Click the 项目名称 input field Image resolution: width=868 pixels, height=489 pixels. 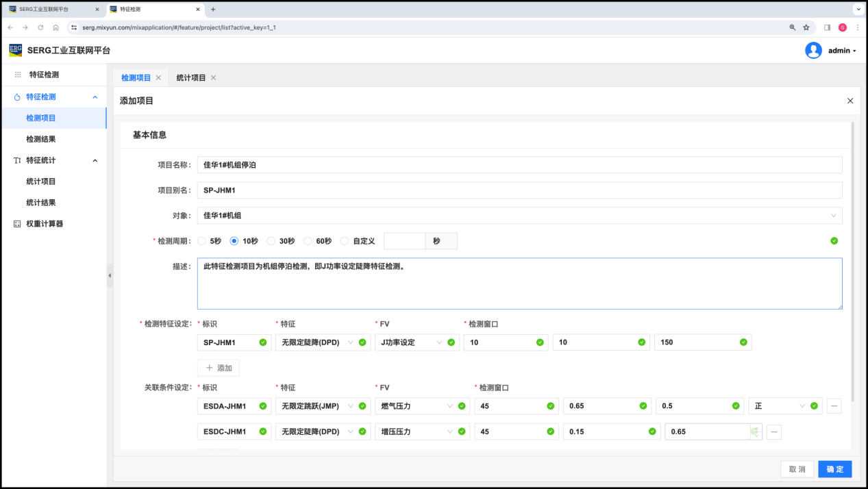point(519,165)
